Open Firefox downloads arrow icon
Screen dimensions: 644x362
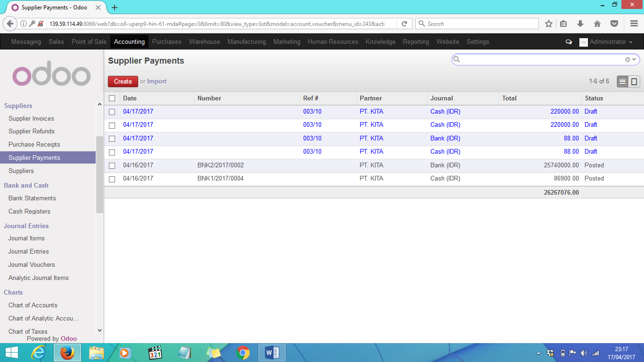[580, 24]
